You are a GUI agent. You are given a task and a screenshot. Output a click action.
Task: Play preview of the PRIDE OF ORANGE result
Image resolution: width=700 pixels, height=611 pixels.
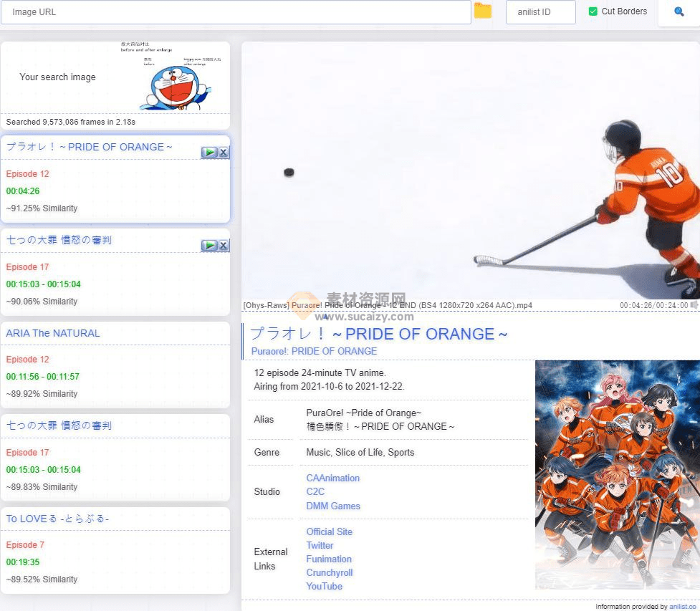(x=208, y=151)
